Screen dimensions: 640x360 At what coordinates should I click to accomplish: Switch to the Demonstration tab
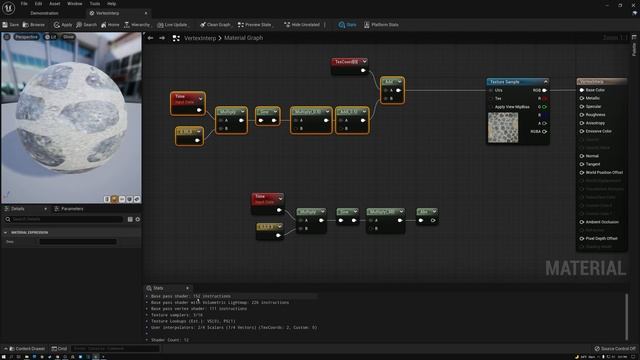click(x=44, y=13)
